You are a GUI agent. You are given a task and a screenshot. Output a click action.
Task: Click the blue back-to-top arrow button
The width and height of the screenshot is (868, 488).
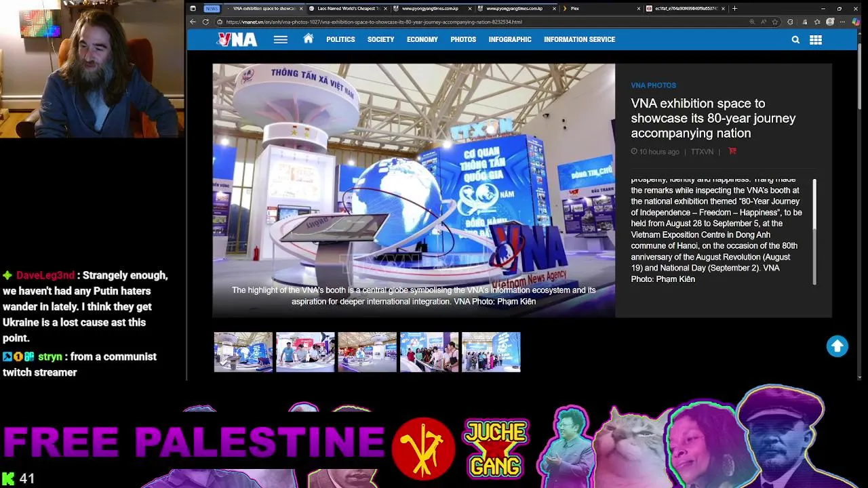837,346
